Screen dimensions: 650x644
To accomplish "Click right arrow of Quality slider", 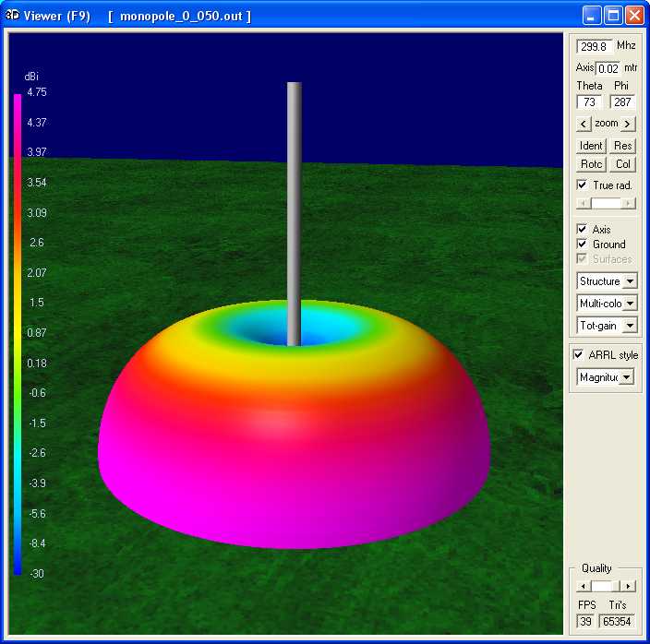I will click(x=629, y=586).
